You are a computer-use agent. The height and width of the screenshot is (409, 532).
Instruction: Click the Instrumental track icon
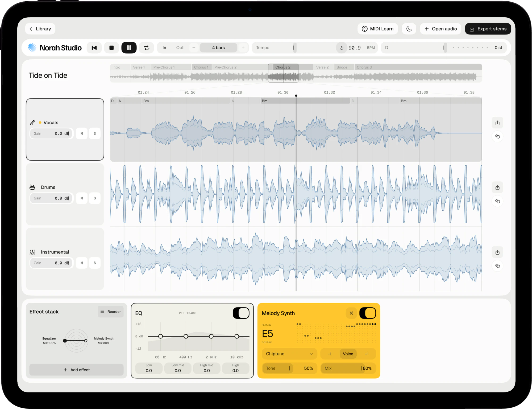pos(32,252)
